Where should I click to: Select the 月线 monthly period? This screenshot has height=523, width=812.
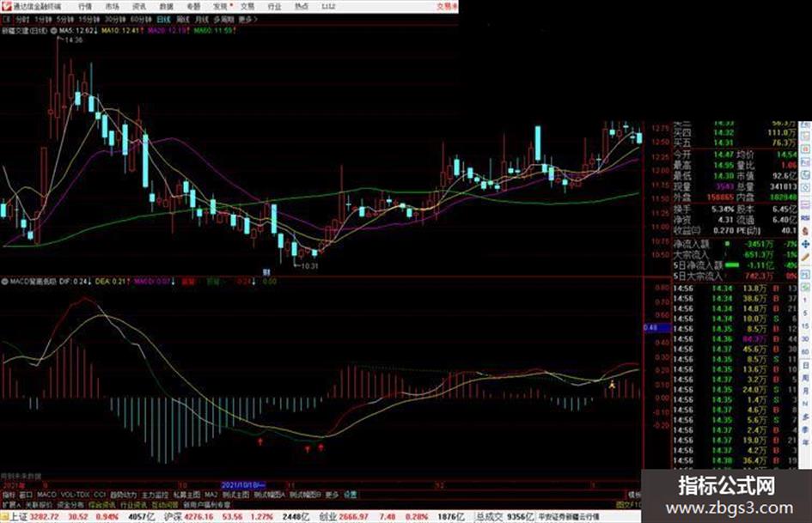click(202, 20)
